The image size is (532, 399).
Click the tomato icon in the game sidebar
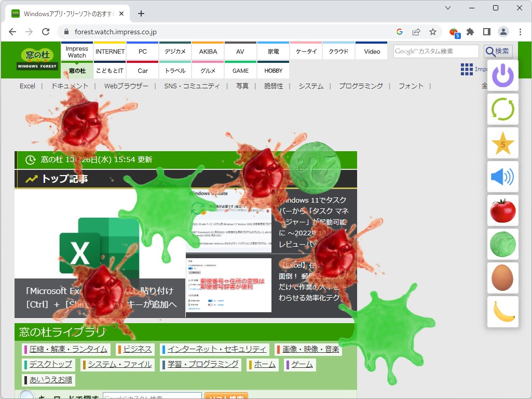click(502, 210)
